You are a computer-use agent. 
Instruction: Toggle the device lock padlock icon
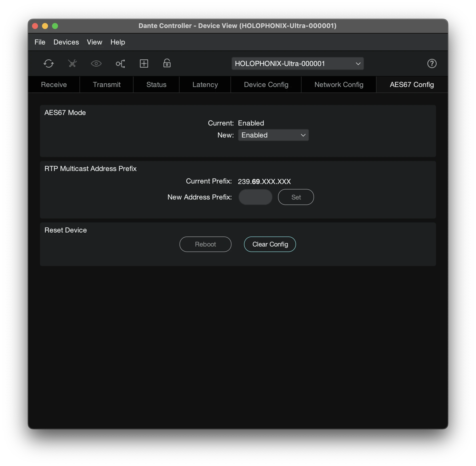(167, 63)
